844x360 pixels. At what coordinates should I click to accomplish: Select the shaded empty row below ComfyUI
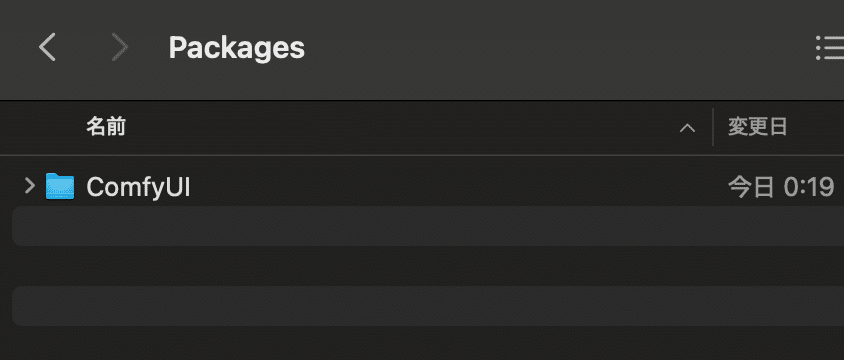(428, 226)
